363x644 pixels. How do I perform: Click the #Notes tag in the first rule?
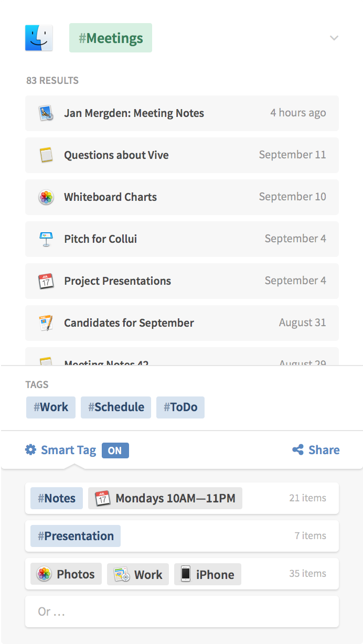click(56, 498)
